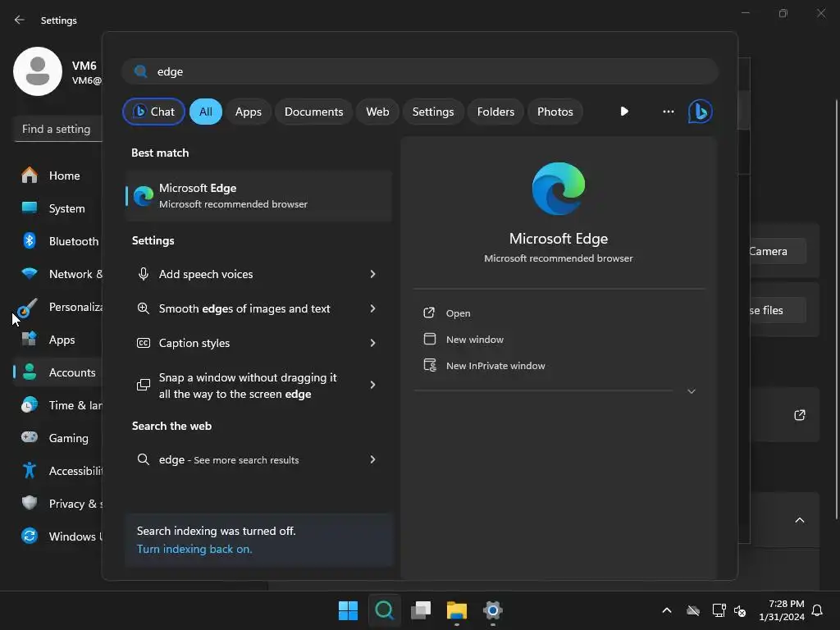Expand Caption styles chevron
840x630 pixels.
coord(373,343)
